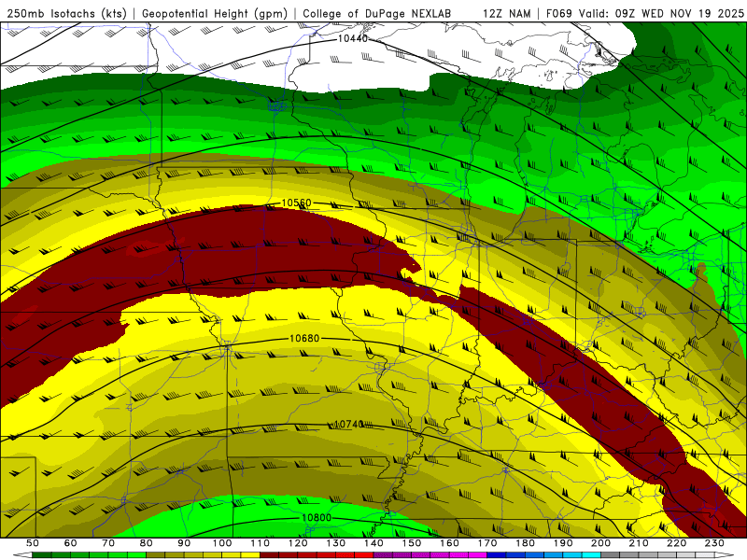Click the 140 value on the color scale
Image resolution: width=747 pixels, height=560 pixels.
pyautogui.click(x=373, y=543)
